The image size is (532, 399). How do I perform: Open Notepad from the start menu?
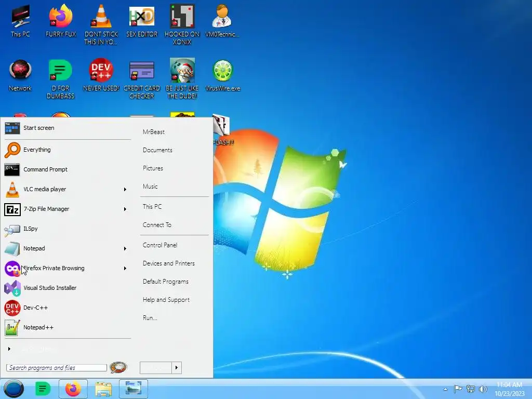coord(67,248)
